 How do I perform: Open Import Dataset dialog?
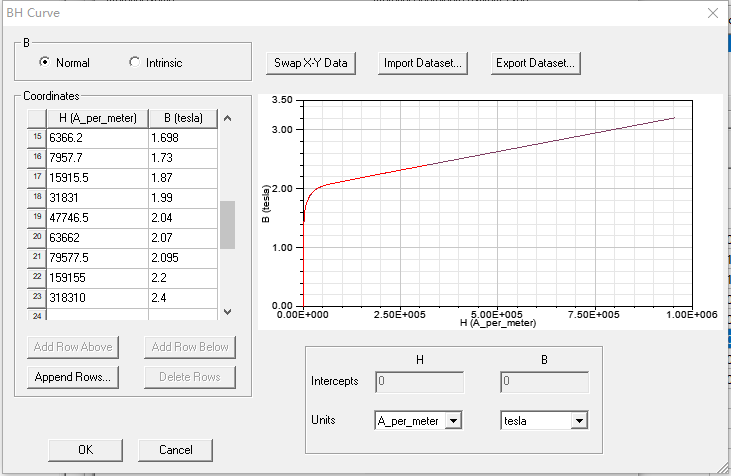423,63
